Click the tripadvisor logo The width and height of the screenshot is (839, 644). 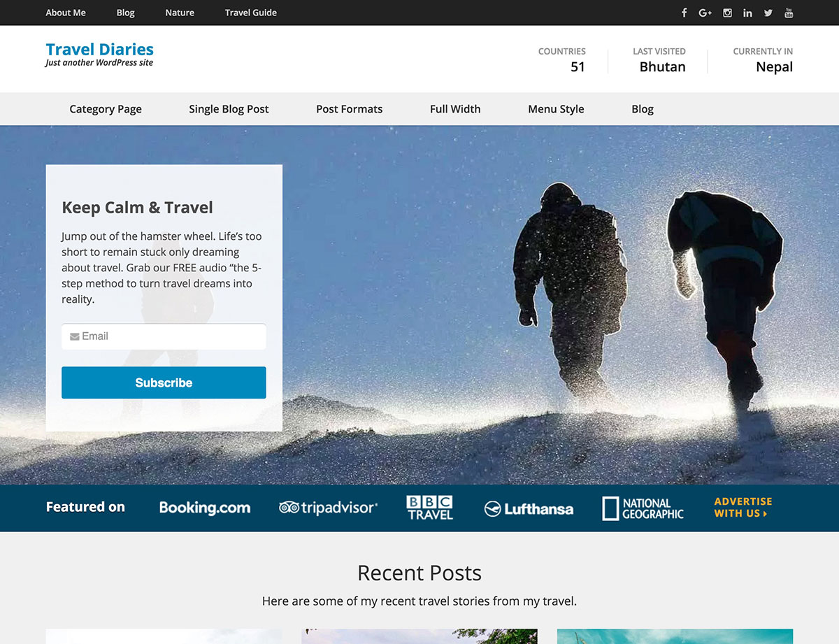[328, 508]
